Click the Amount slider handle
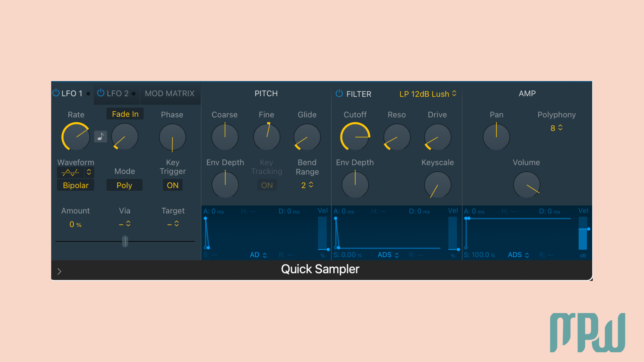The width and height of the screenshot is (644, 362). pyautogui.click(x=125, y=241)
